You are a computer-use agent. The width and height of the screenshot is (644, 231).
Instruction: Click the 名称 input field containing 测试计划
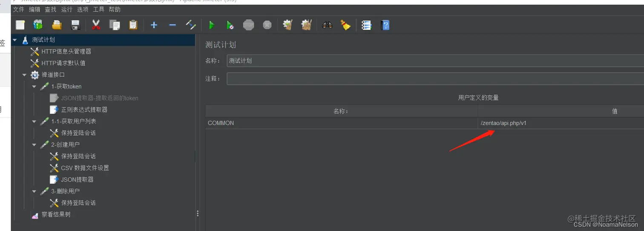click(x=435, y=61)
